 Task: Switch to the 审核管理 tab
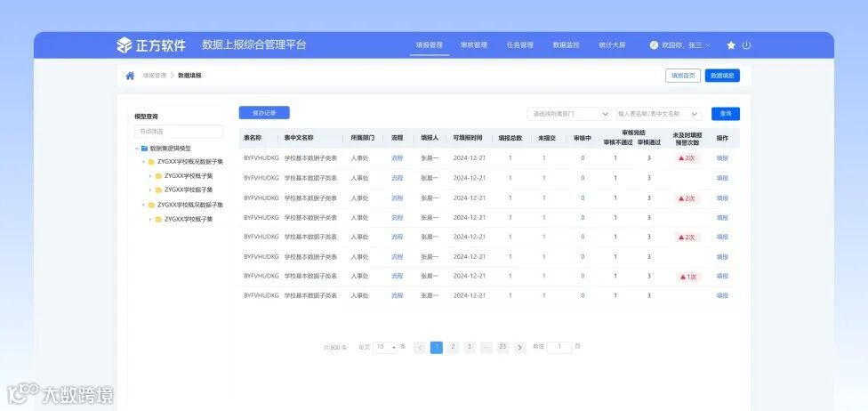click(474, 45)
